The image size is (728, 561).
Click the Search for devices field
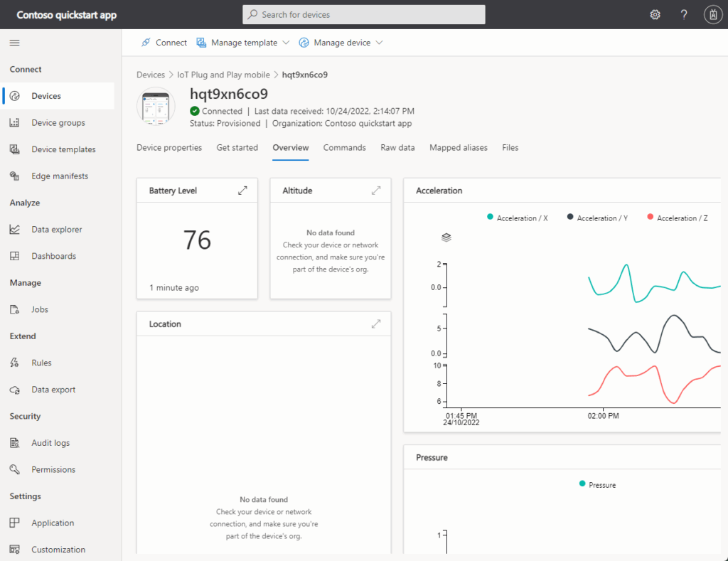coord(364,14)
